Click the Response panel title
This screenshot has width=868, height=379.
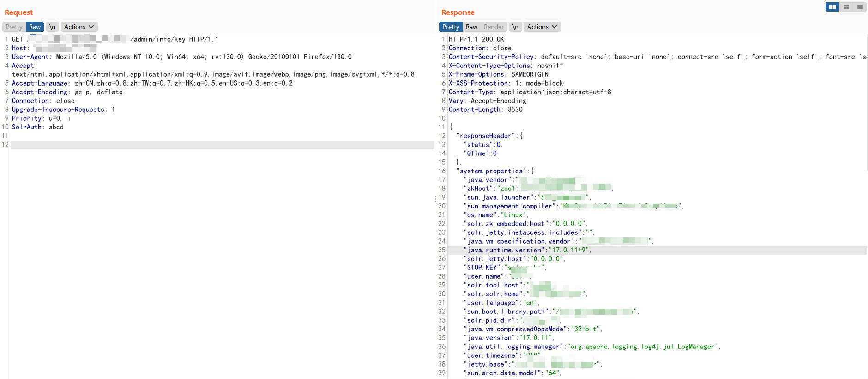[x=458, y=12]
